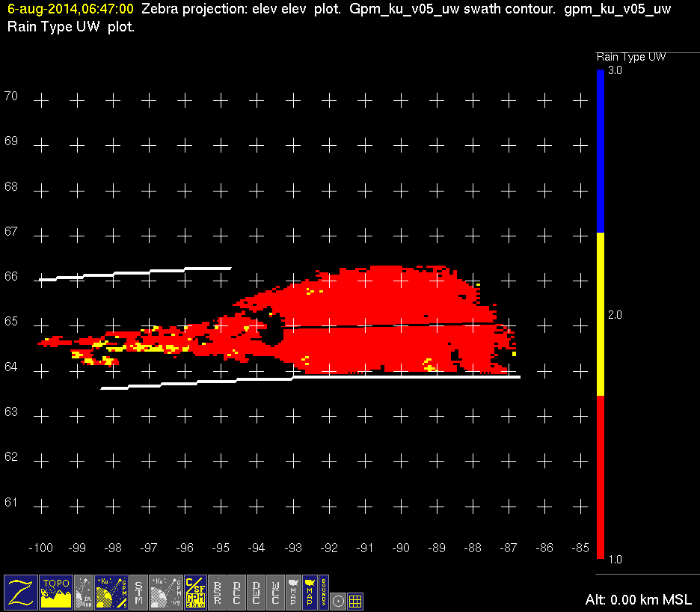The image size is (700, 612).
Task: Click the range ring circle icon
Action: click(x=338, y=601)
